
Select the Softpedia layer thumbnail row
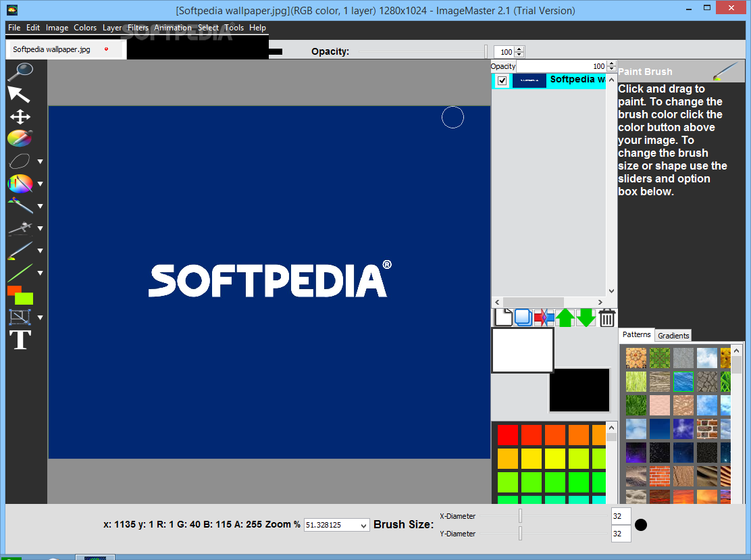click(x=549, y=80)
